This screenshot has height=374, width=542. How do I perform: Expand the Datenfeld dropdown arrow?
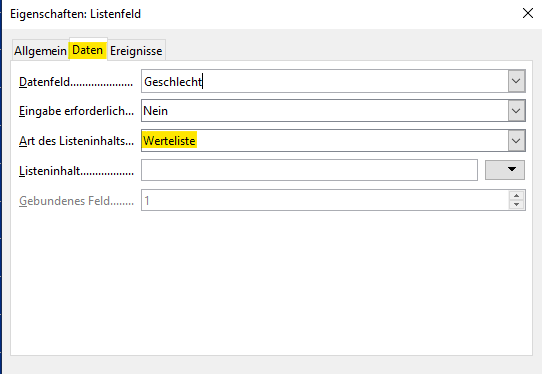tap(516, 81)
